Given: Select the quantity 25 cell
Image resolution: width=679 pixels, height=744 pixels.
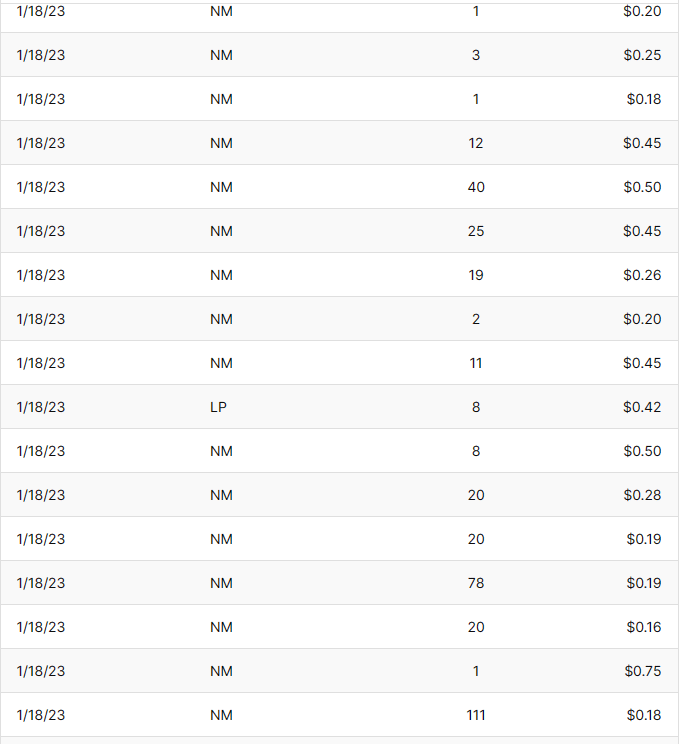Looking at the screenshot, I should [476, 231].
